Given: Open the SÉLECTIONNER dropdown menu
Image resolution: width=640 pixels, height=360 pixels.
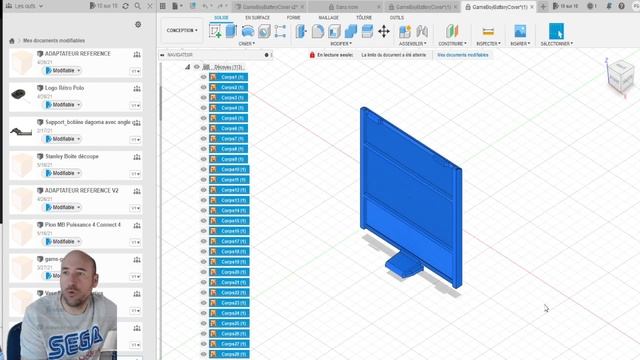Looking at the screenshot, I should [x=557, y=44].
